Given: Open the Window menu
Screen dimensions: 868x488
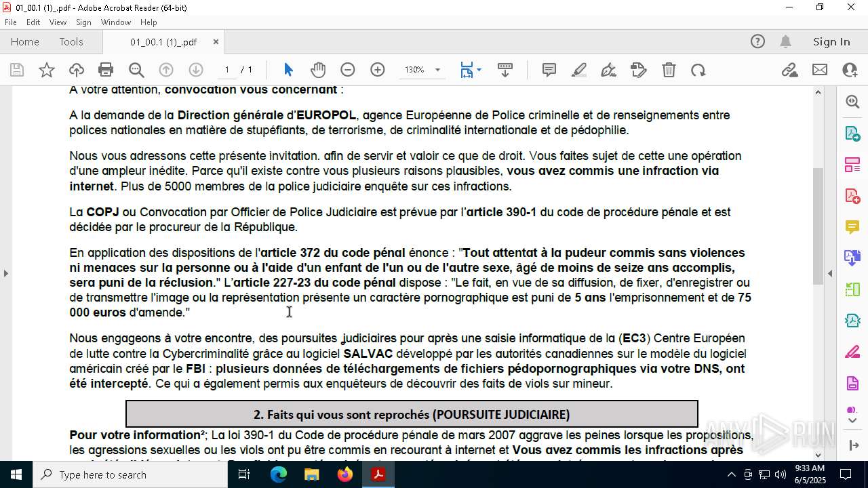Looking at the screenshot, I should (x=116, y=22).
